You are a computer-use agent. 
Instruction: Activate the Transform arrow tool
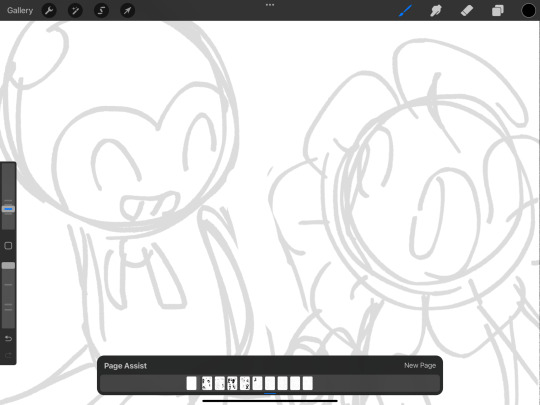(127, 11)
